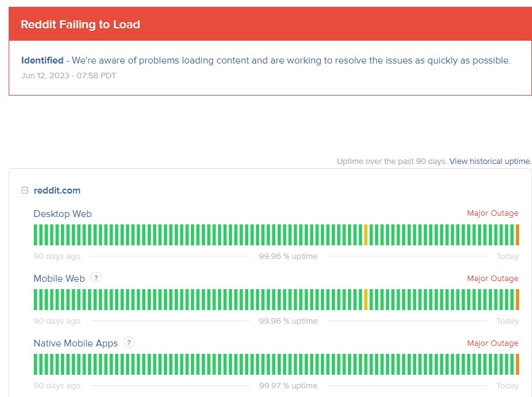
Task: Select the Desktop Web component label
Action: [x=63, y=214]
